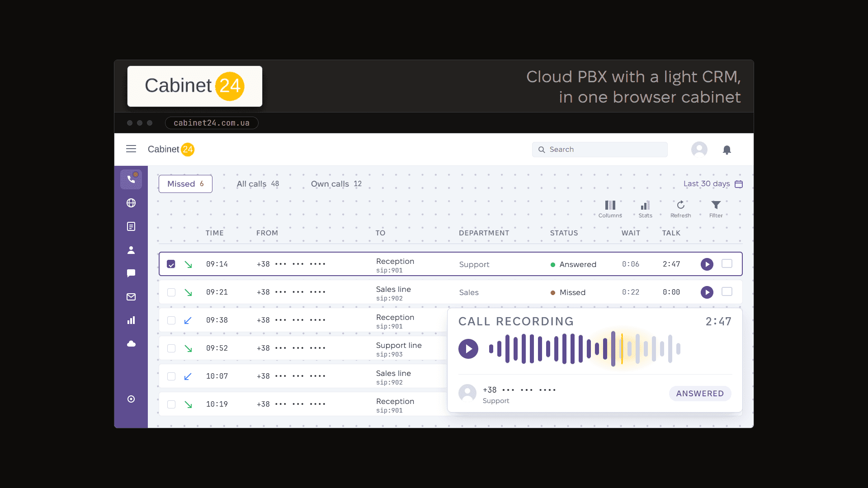The height and width of the screenshot is (488, 868).
Task: Click into the Search field
Action: tap(600, 150)
